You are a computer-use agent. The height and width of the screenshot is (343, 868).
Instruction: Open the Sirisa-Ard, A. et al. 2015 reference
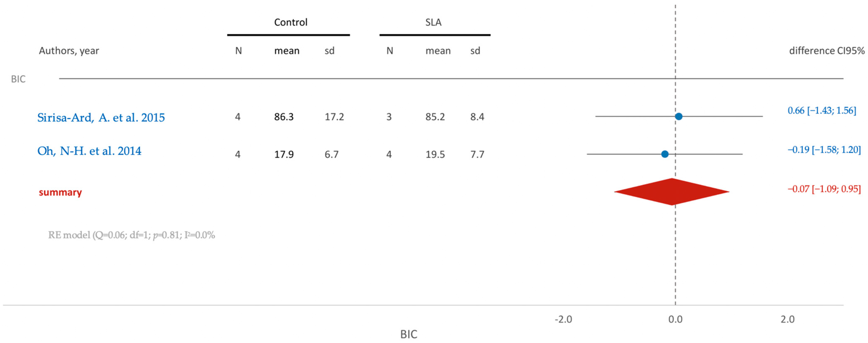coord(101,117)
